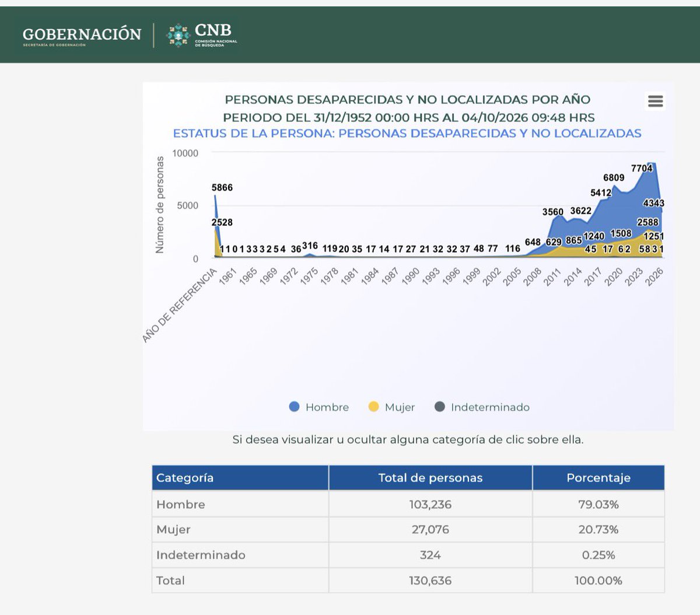The image size is (700, 615).
Task: Toggle the Hombre series in legend
Action: pyautogui.click(x=319, y=407)
